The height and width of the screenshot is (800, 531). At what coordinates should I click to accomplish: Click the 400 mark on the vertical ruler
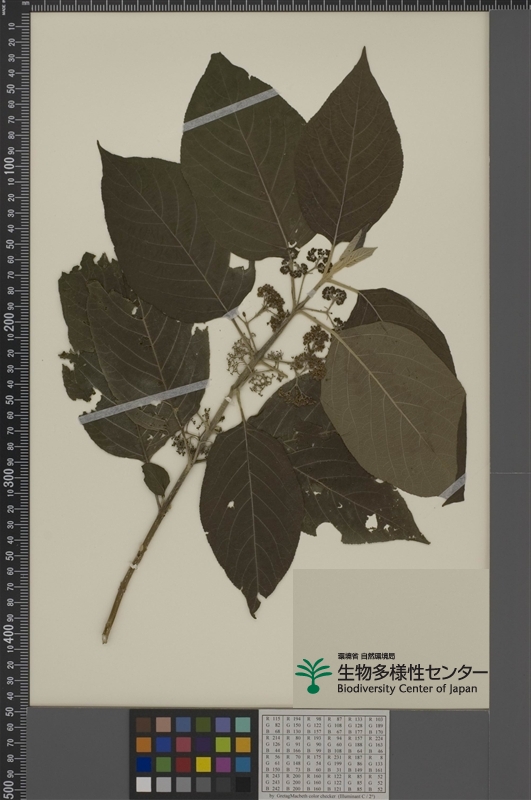[x=9, y=633]
